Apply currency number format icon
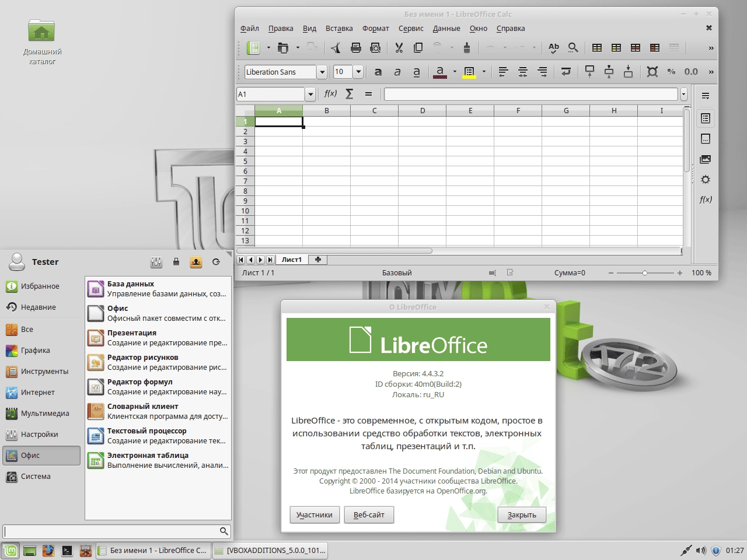This screenshot has height=560, width=747. (652, 72)
